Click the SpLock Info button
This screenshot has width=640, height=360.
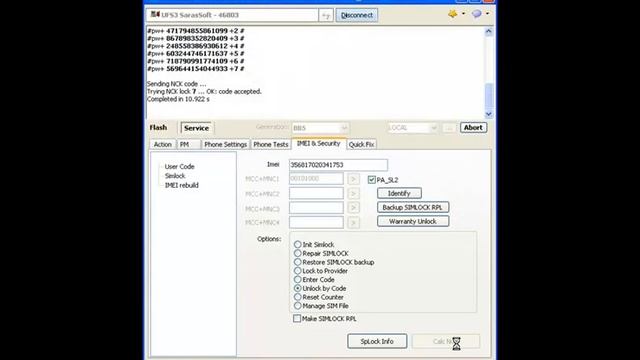pos(377,341)
